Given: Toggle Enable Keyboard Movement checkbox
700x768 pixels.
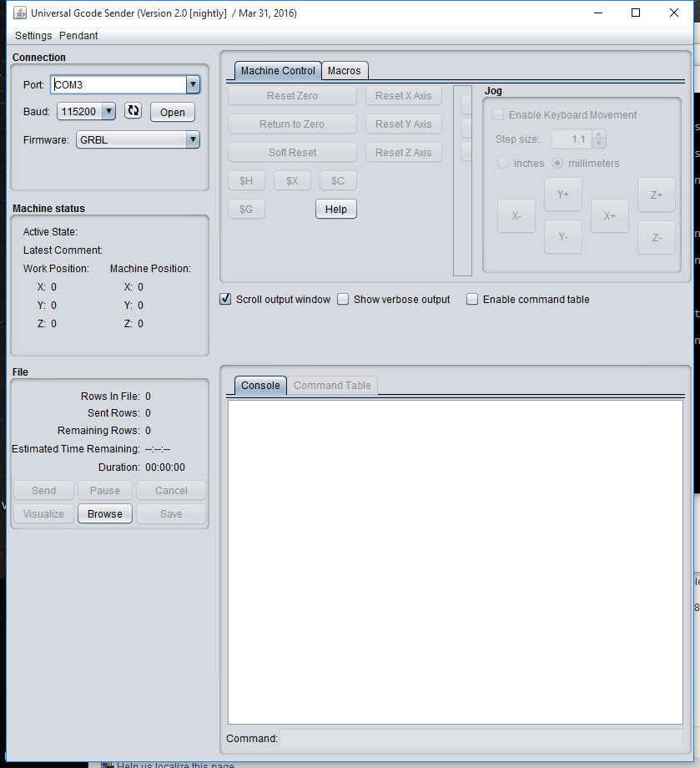Looking at the screenshot, I should tap(498, 114).
